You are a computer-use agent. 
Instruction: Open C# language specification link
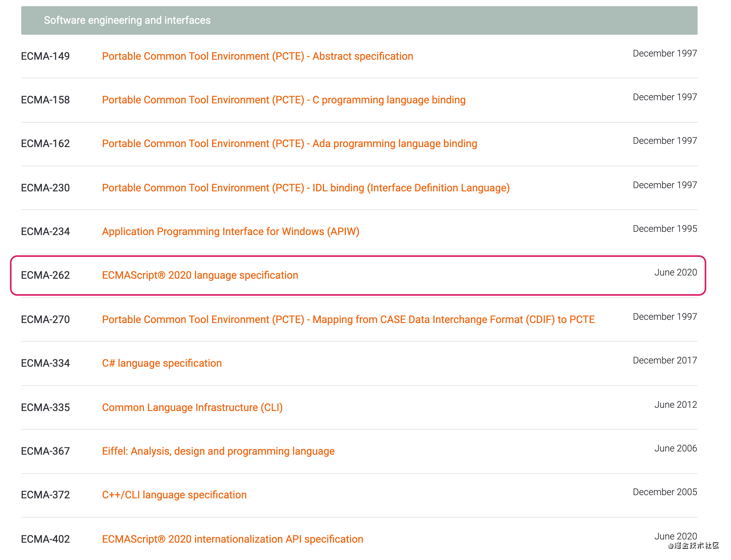(162, 363)
